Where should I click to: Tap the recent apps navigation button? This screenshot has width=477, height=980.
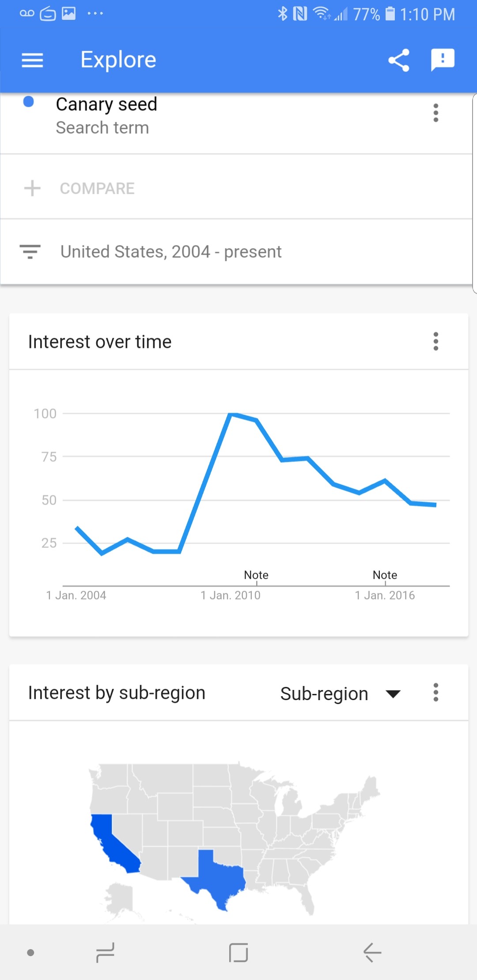pos(105,952)
